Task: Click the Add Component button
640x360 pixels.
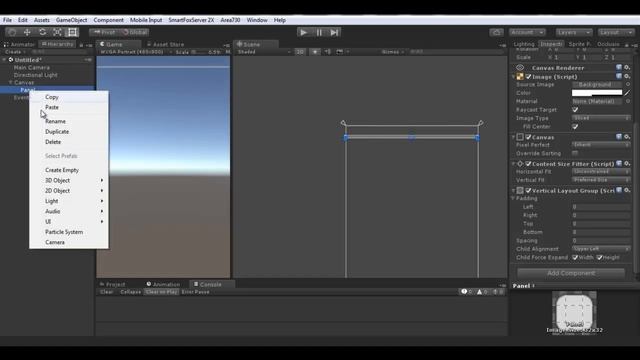Action: tap(571, 273)
